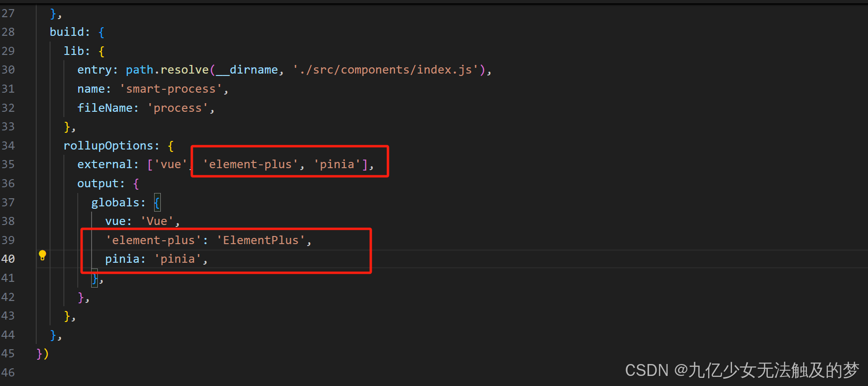The height and width of the screenshot is (386, 868).
Task: Click highlighted closing brace on line 41
Action: click(94, 278)
